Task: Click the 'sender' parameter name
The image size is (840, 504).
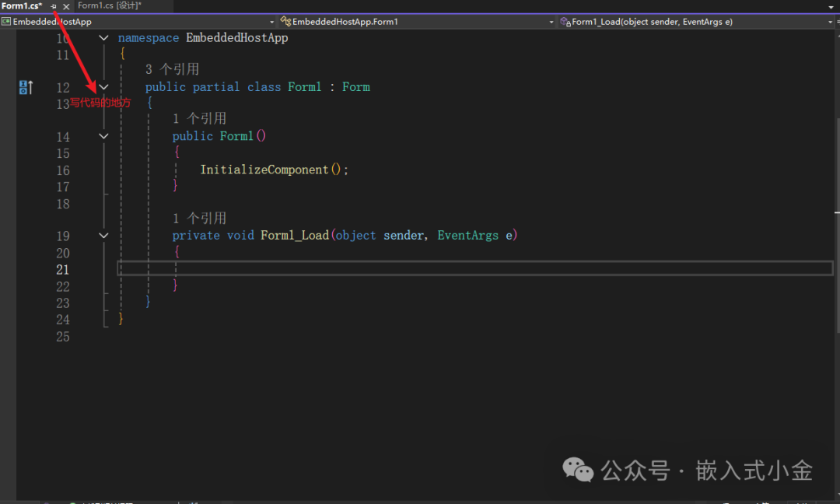Action: (x=404, y=236)
